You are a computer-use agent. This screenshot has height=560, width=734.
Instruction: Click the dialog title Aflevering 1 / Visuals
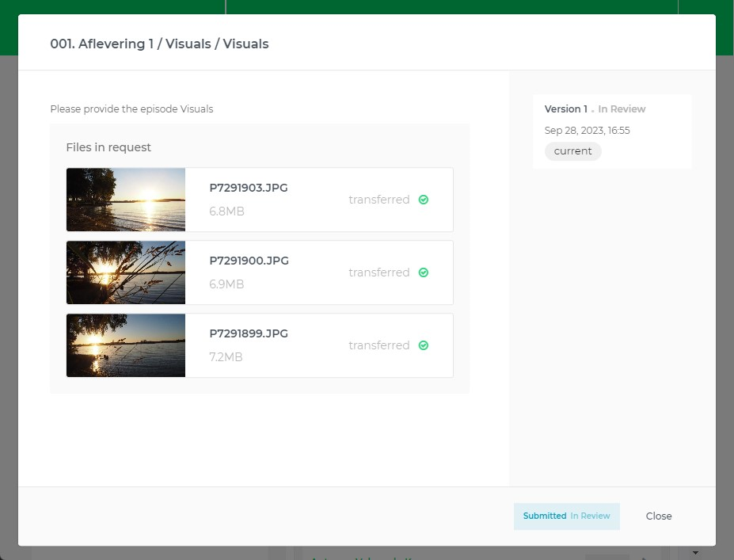(x=159, y=44)
